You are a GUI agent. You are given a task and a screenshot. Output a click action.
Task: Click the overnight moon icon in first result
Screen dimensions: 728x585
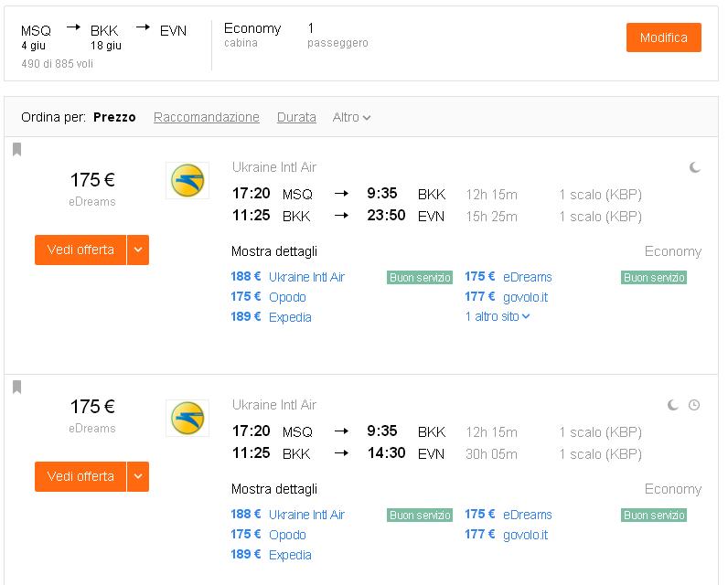(695, 167)
